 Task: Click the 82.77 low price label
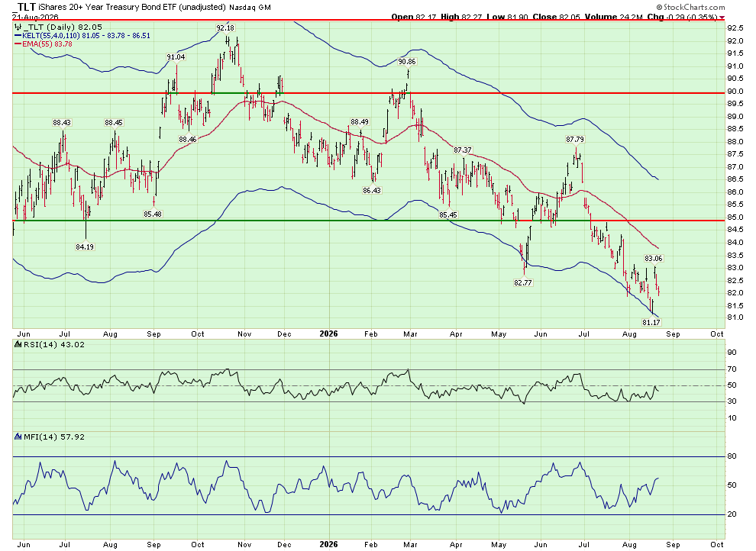tap(522, 282)
